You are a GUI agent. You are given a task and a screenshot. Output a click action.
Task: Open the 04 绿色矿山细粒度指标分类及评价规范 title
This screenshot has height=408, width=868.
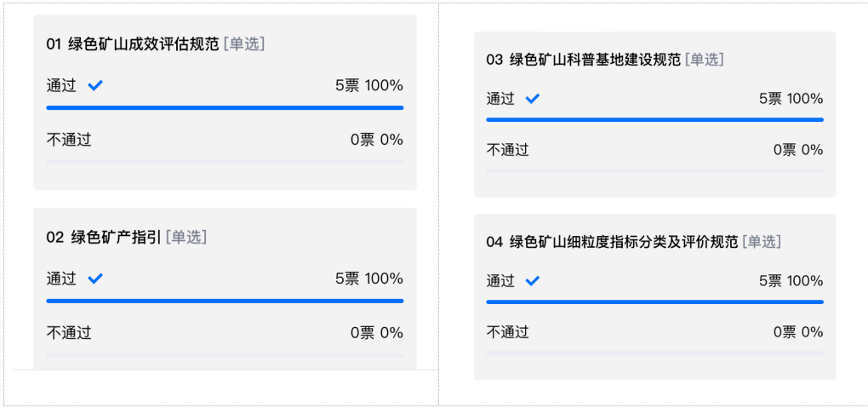612,242
